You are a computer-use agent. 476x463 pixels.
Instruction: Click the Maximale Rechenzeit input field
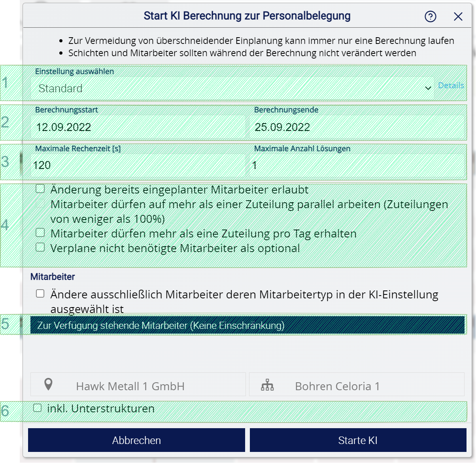138,165
